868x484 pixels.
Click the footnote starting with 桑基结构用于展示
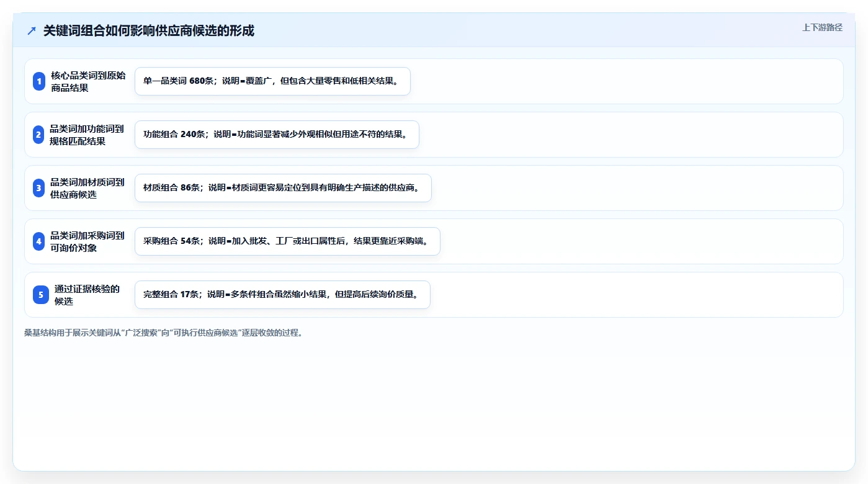163,333
